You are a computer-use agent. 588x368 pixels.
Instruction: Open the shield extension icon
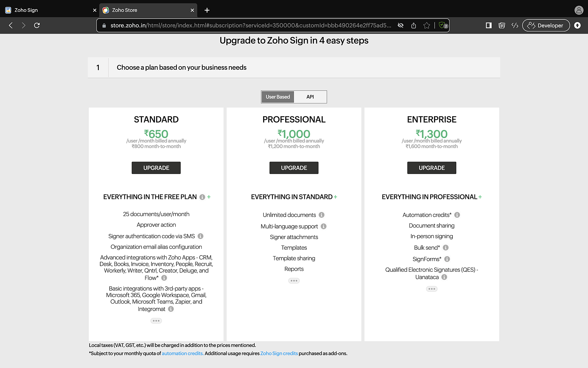(x=443, y=25)
